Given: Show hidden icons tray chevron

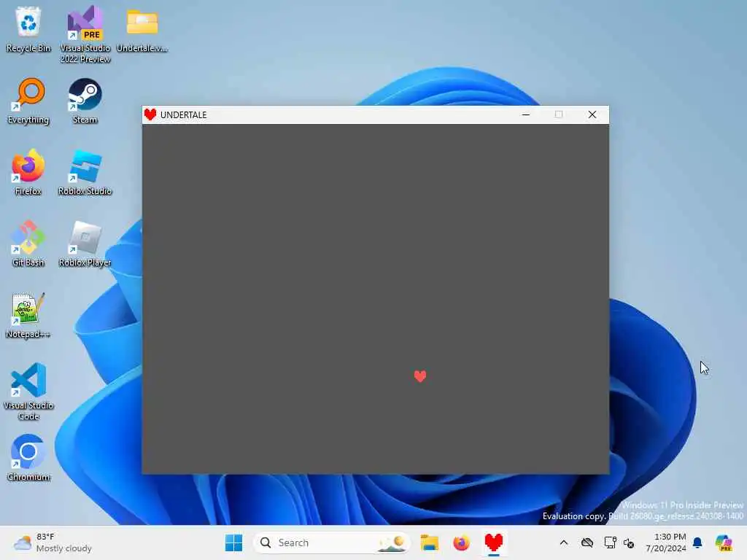Looking at the screenshot, I should [x=564, y=542].
